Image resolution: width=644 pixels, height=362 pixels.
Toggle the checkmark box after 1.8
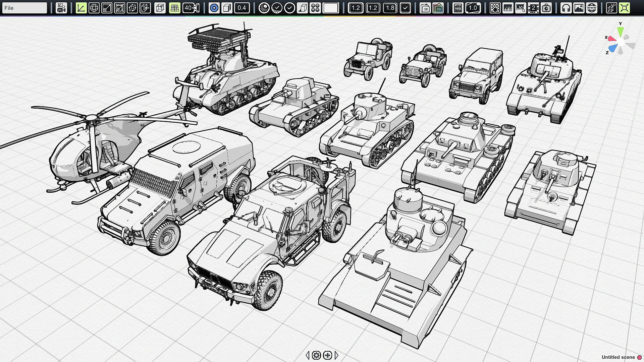click(405, 8)
